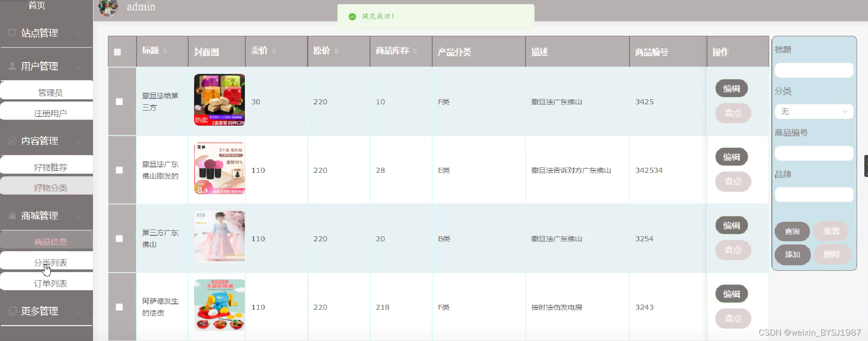The width and height of the screenshot is (868, 341).
Task: Click category cell B类
Action: click(444, 239)
